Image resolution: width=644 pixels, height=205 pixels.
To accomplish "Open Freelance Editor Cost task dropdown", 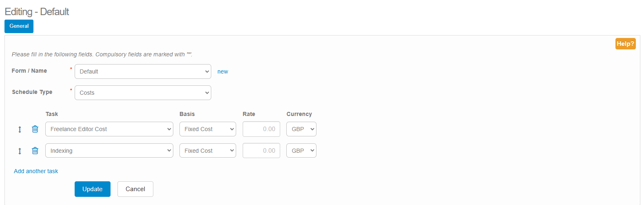I will 109,129.
